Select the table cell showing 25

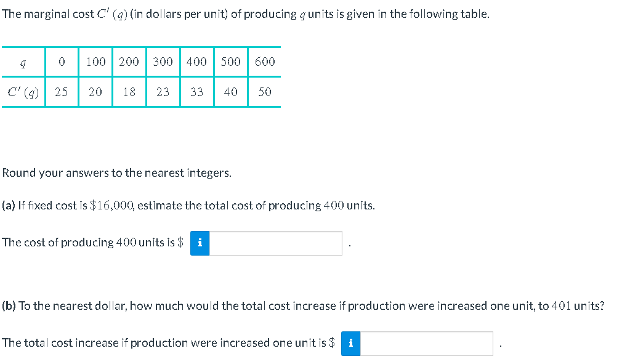pyautogui.click(x=62, y=91)
